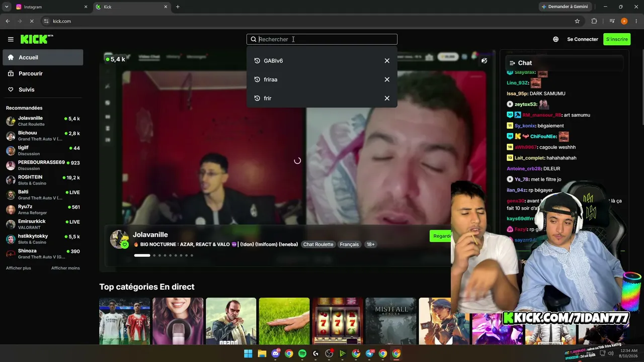Go back in browser history

(8, 21)
